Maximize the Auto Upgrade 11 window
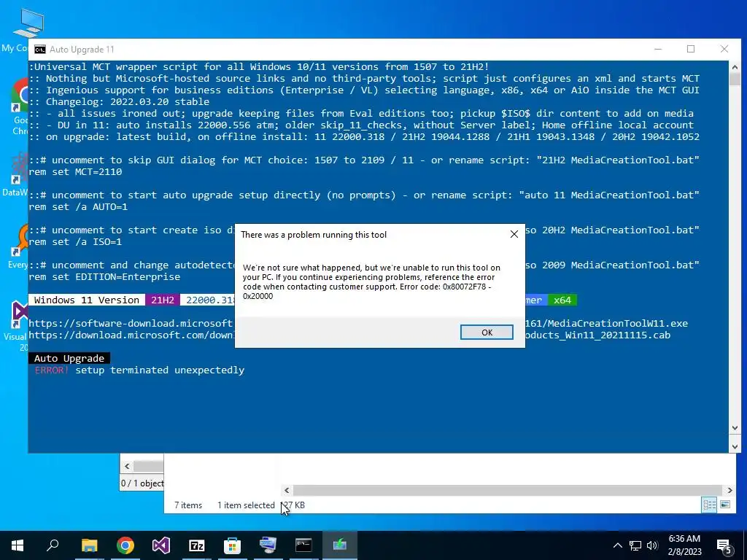Viewport: 747px width, 560px height. 691,49
